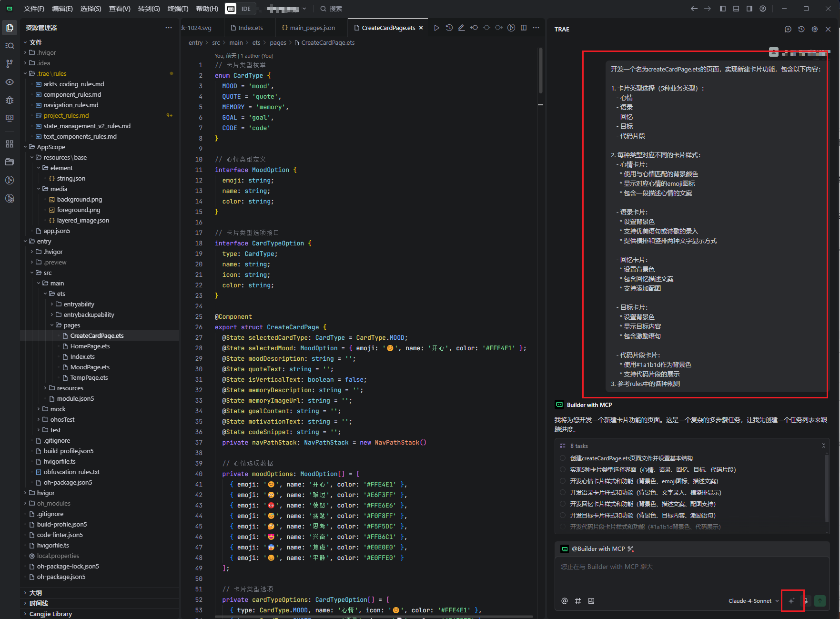Click the optimize prompt sparkle icon
Screen dimensions: 840x619
792,601
